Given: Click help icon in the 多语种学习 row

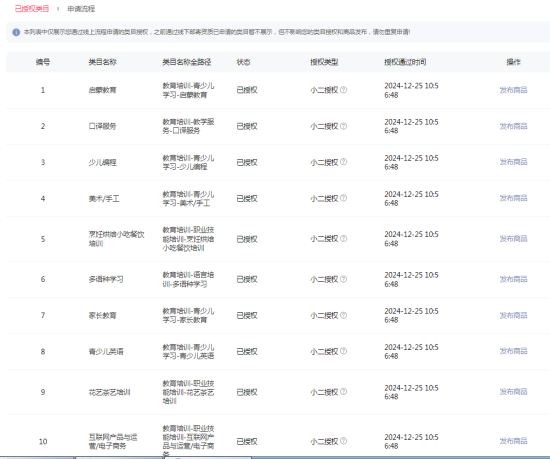Looking at the screenshot, I should click(x=344, y=279).
